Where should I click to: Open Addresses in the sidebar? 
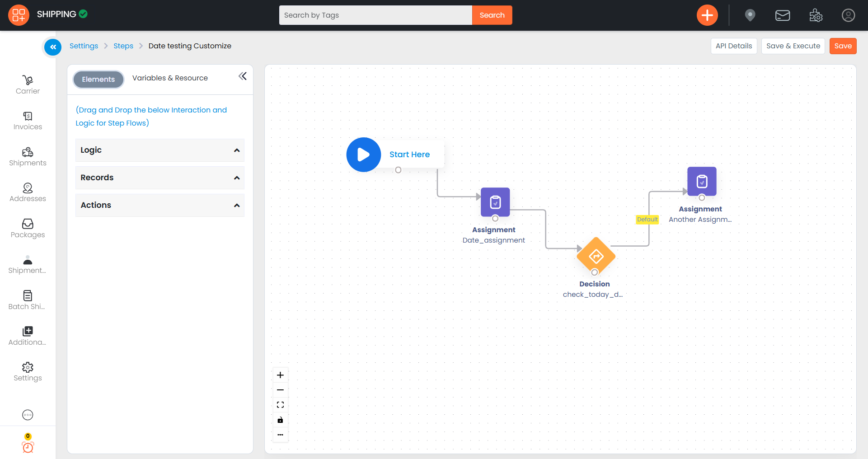pos(28,192)
